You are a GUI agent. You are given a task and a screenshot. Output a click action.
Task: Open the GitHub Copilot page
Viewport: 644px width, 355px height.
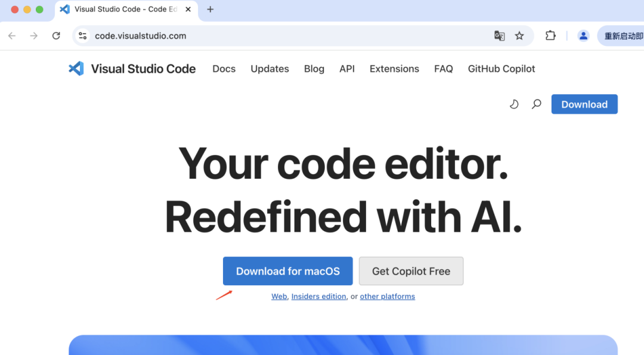(501, 68)
